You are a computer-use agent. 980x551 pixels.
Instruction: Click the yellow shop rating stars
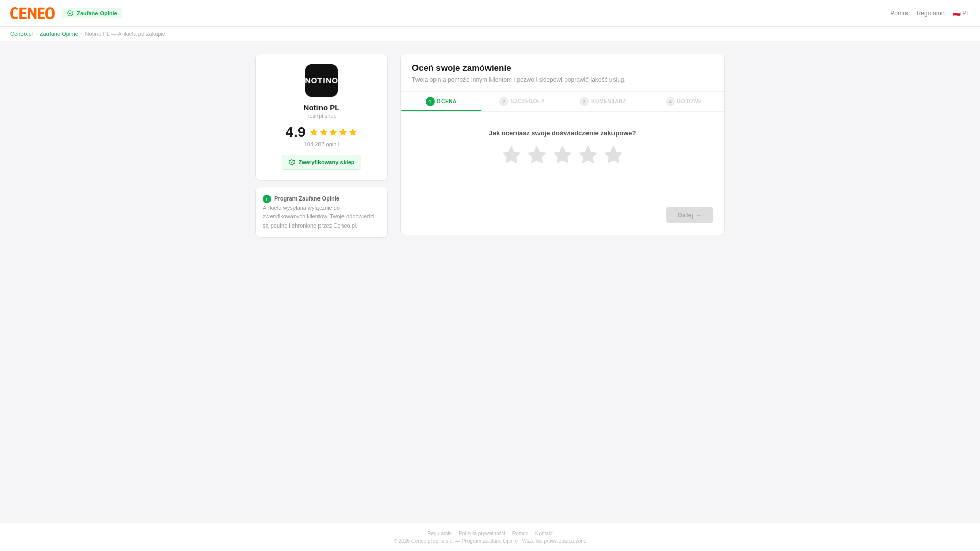tap(333, 132)
